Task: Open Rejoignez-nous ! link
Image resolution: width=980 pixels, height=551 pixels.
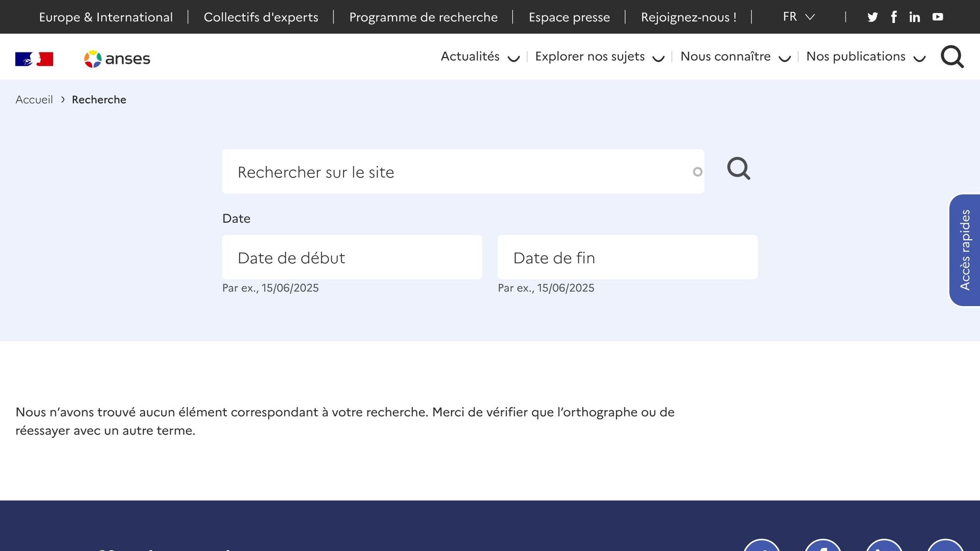Action: [x=689, y=17]
